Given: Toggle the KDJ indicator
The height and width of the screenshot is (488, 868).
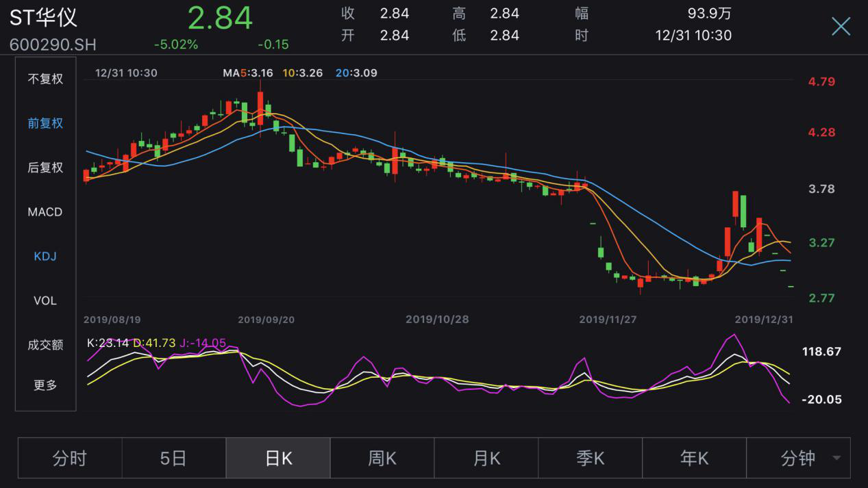Looking at the screenshot, I should click(45, 257).
